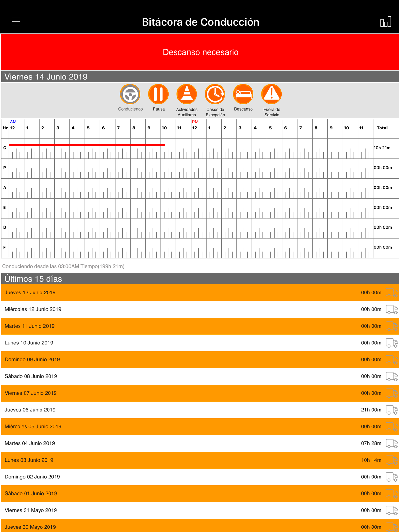The image size is (399, 532).
Task: Click the Últimos 15 días section header
Action: point(200,279)
